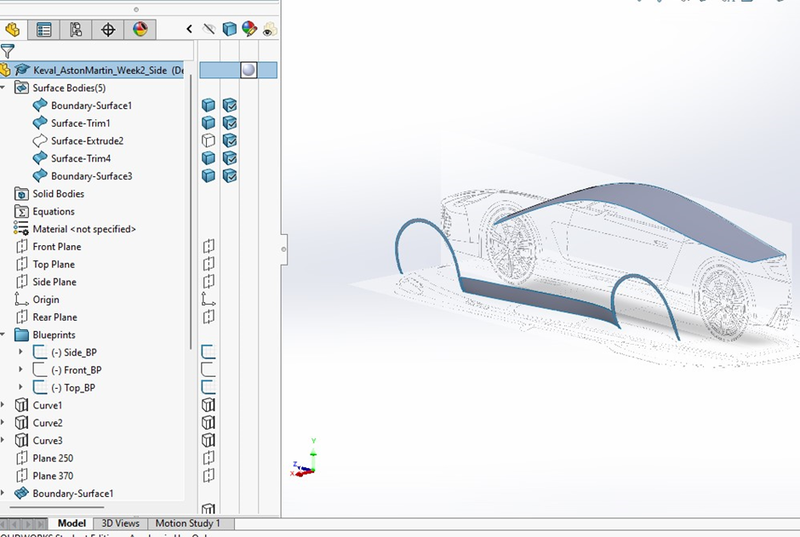Select Material <not specified> item
Viewport: 800px width, 537px height.
tap(84, 229)
